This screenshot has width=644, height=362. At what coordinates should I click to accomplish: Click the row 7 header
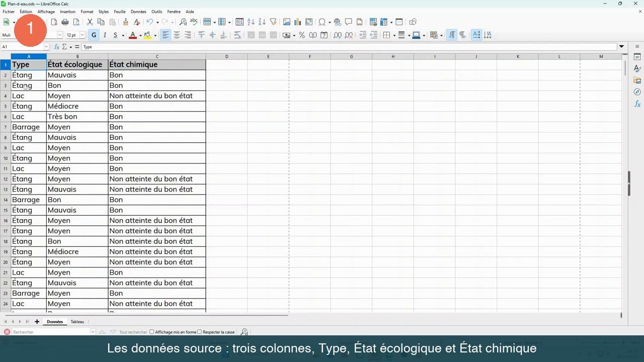click(x=5, y=127)
